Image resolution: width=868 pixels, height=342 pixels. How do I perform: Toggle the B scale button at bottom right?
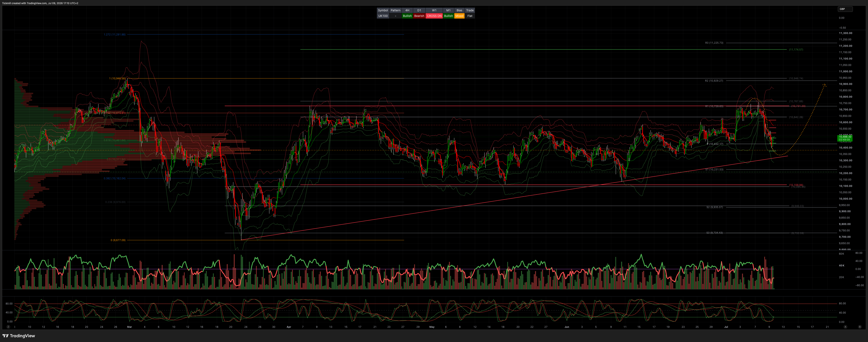click(860, 327)
